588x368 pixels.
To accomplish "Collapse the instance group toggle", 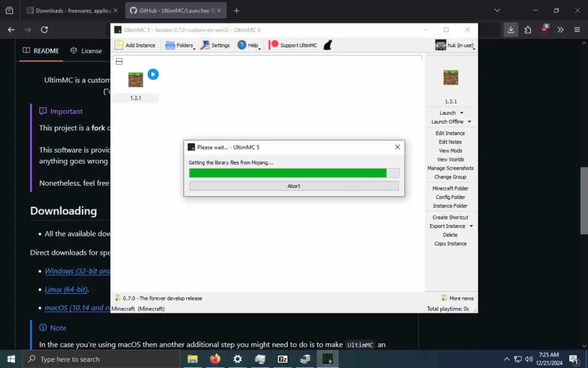I will (119, 61).
